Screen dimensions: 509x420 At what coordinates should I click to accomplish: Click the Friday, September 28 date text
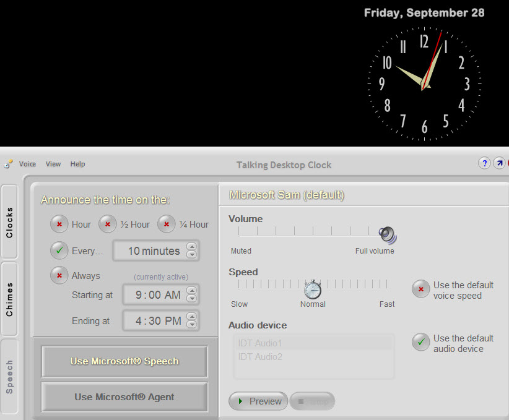(424, 12)
